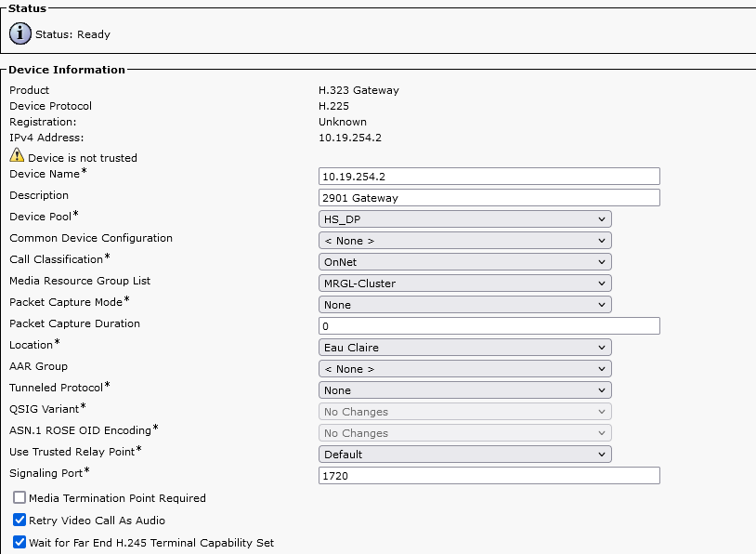Click the Signaling Port input field
The height and width of the screenshot is (554, 756).
[489, 476]
